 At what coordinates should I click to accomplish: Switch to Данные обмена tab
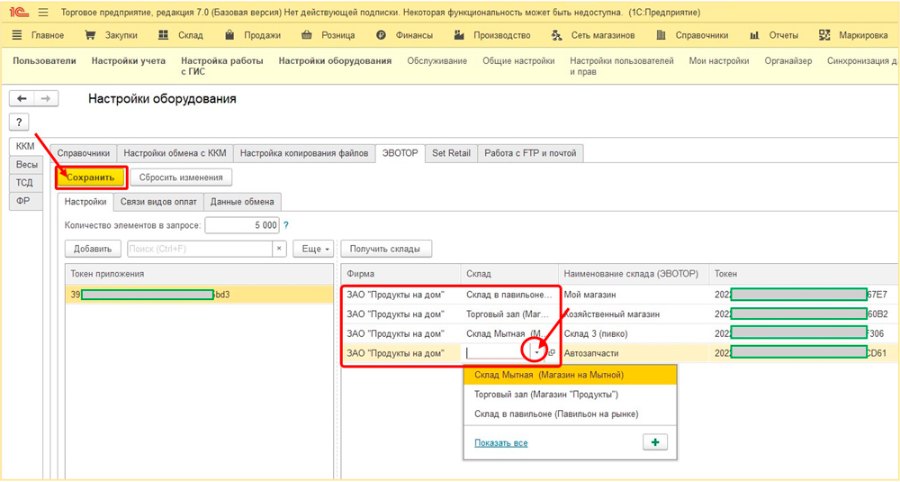(242, 202)
